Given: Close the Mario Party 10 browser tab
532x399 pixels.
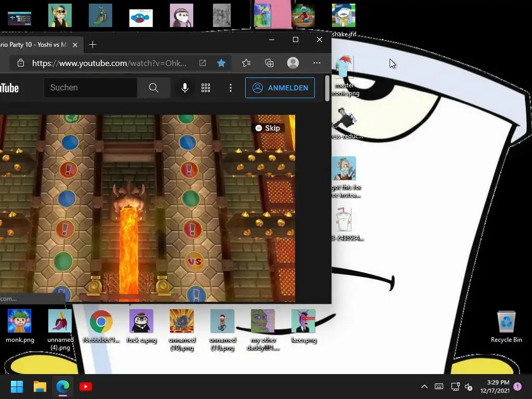Looking at the screenshot, I should point(75,45).
